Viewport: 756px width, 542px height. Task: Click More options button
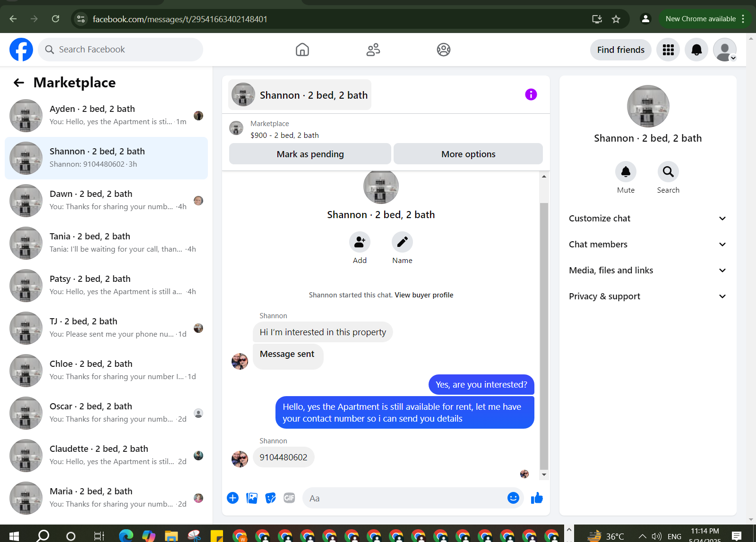tap(468, 154)
